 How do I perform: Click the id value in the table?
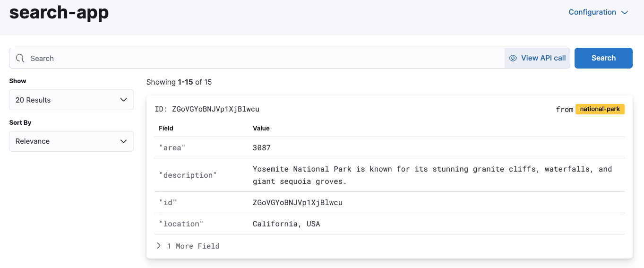coord(298,203)
